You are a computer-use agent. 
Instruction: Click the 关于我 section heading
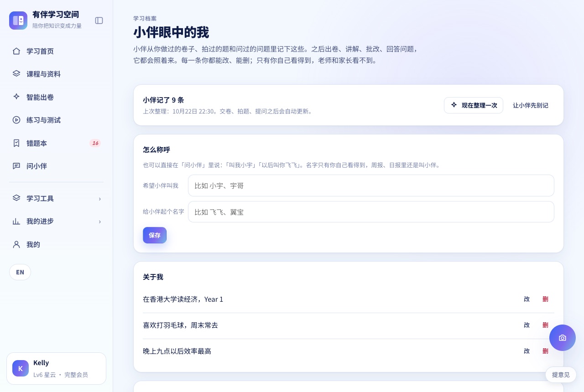pyautogui.click(x=153, y=277)
